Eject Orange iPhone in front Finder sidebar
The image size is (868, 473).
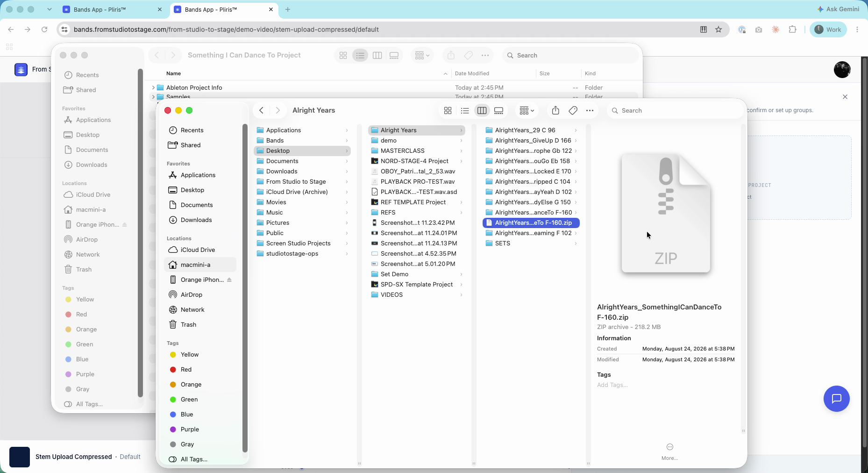click(229, 279)
